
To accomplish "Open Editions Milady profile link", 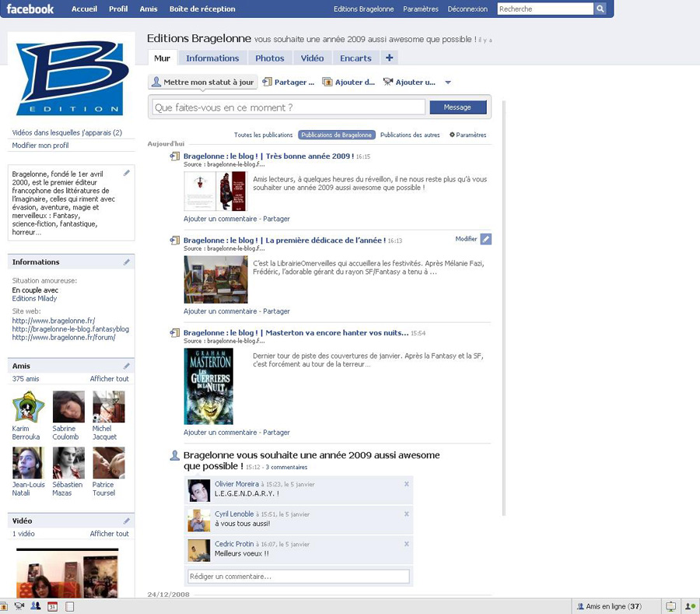I will 34,298.
